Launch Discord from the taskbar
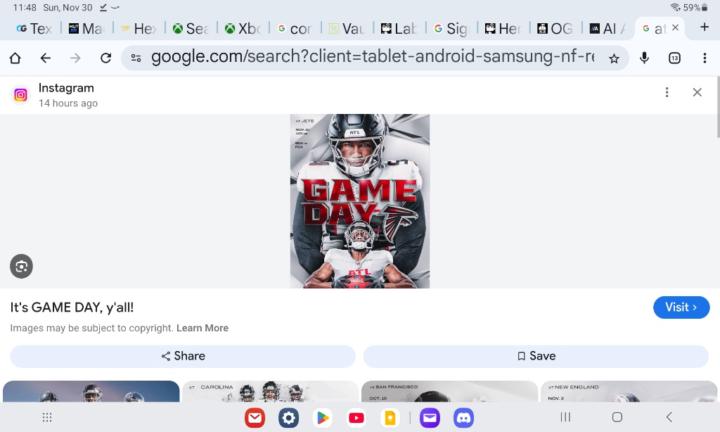 coord(464,418)
